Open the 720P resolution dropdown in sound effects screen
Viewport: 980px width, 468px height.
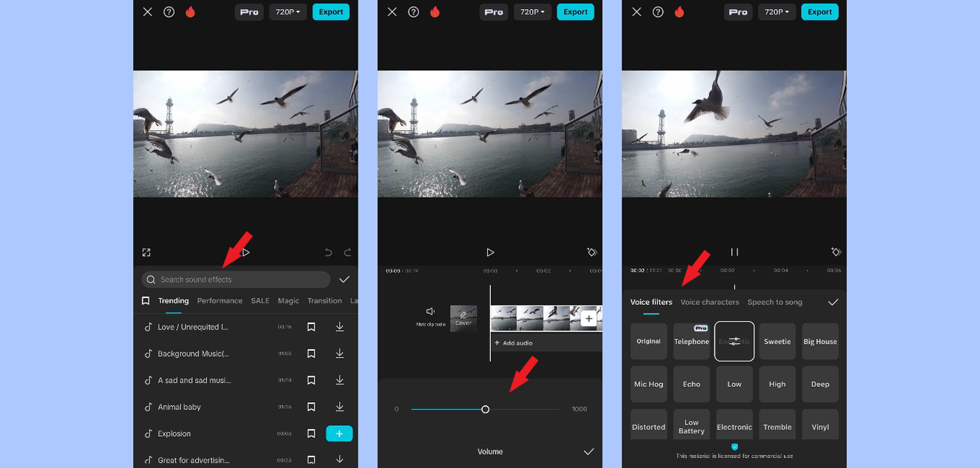(288, 11)
